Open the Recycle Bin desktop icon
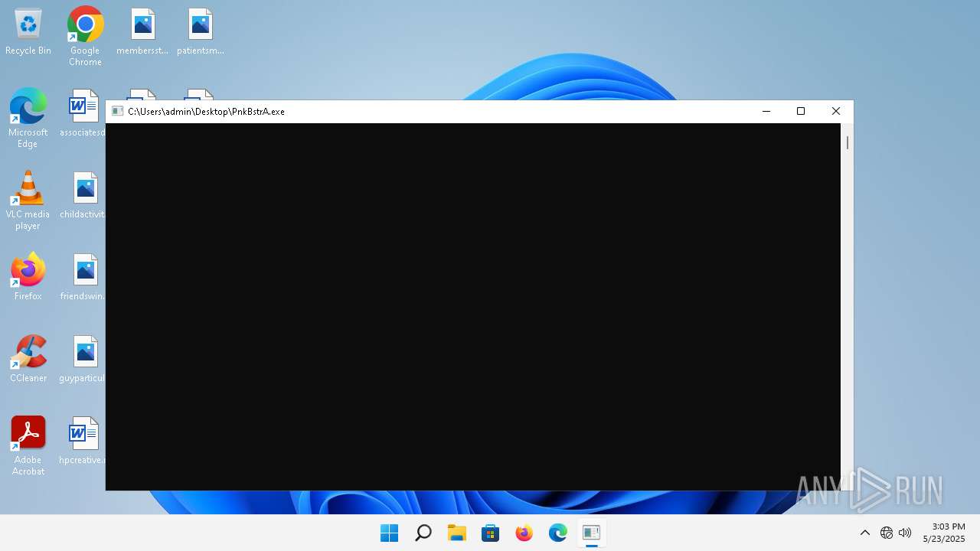Screen dimensions: 980x551 click(28, 32)
